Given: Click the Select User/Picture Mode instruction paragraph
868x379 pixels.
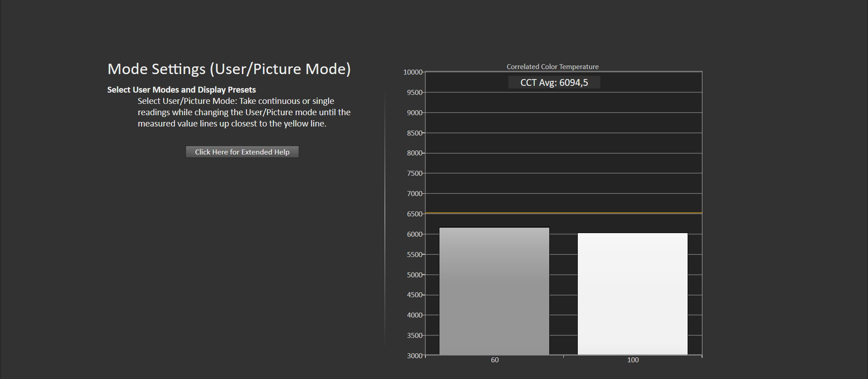Looking at the screenshot, I should coord(244,112).
